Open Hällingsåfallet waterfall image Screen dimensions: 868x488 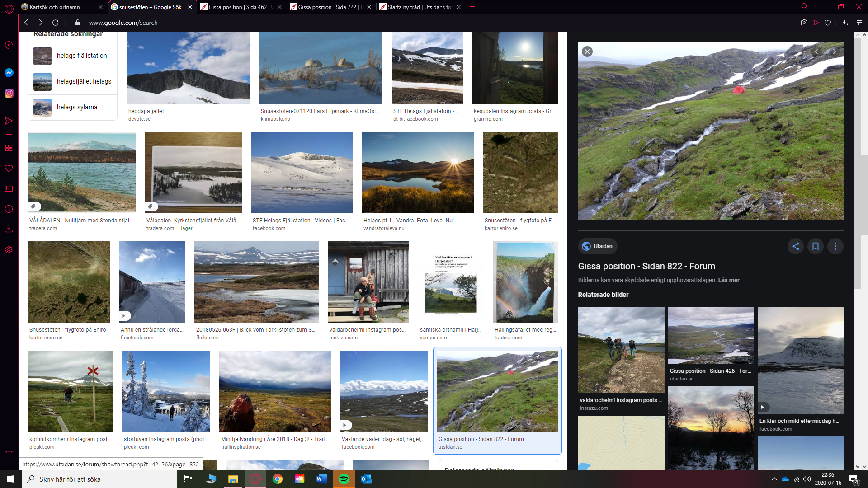(x=525, y=282)
